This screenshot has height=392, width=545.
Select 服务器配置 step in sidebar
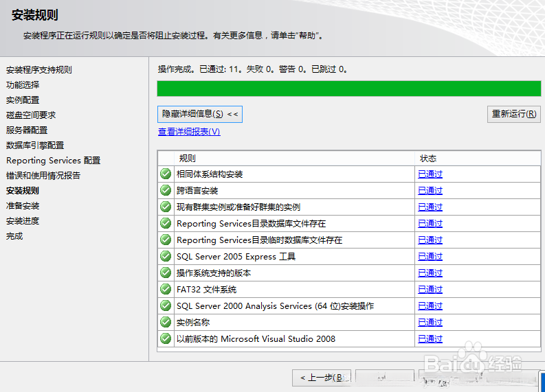tap(27, 130)
